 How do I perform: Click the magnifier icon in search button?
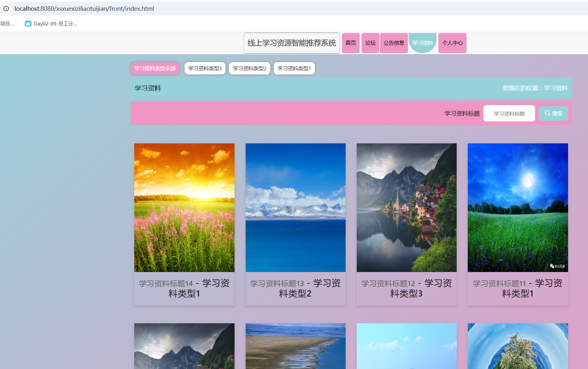[547, 113]
